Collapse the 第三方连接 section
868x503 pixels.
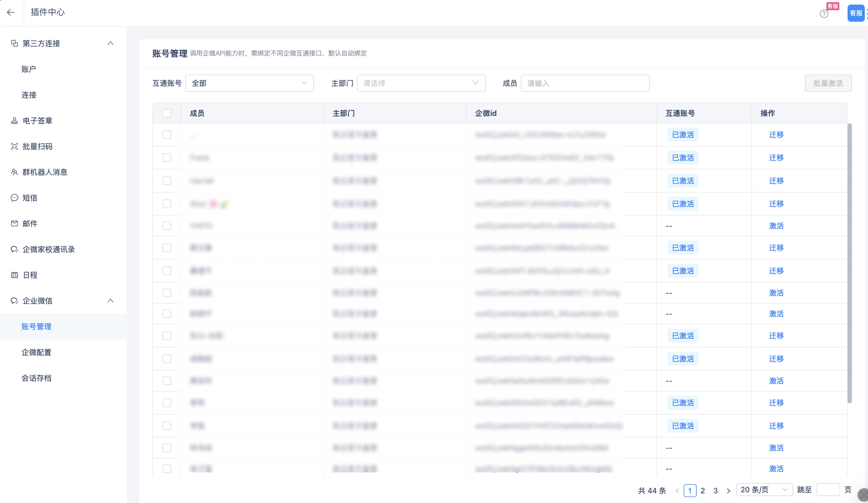tap(110, 43)
